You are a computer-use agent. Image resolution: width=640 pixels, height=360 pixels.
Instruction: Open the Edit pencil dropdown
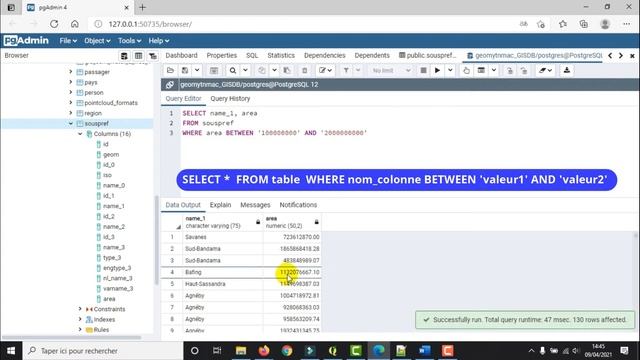point(325,71)
